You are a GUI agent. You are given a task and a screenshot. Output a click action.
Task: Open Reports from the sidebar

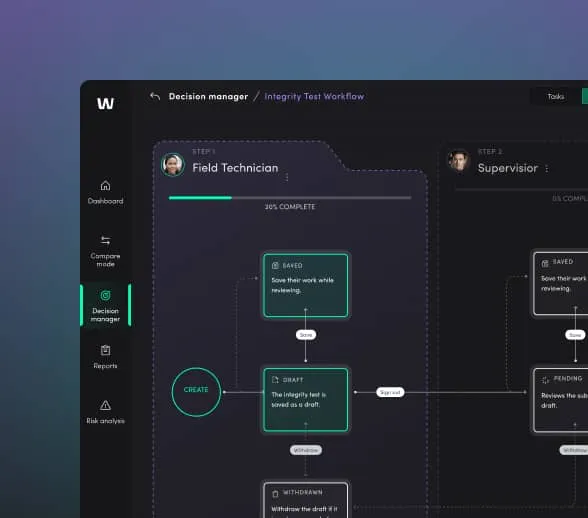[105, 357]
